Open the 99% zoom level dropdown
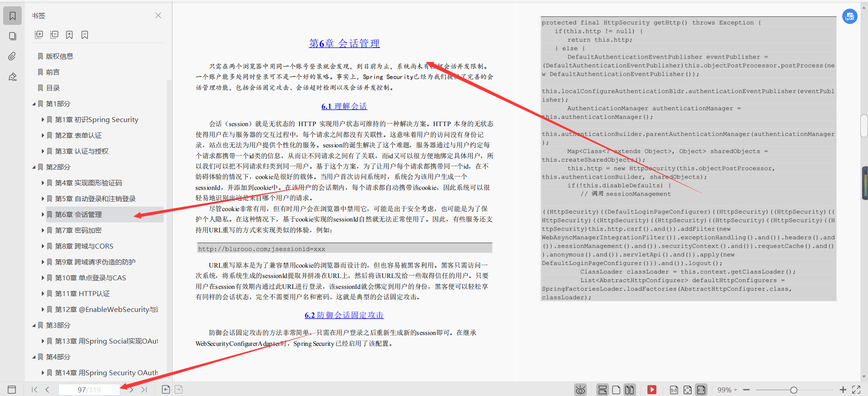This screenshot has height=396, width=868. [727, 390]
